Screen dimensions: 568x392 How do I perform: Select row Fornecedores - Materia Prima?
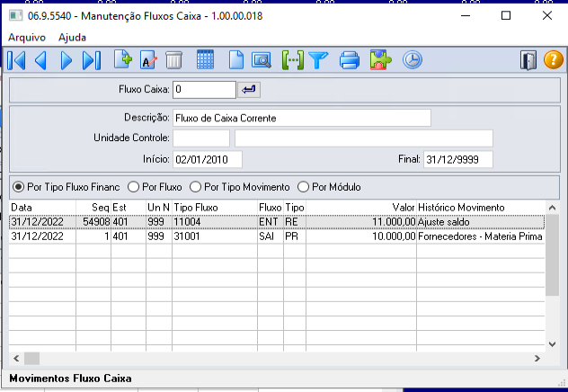[x=277, y=236]
